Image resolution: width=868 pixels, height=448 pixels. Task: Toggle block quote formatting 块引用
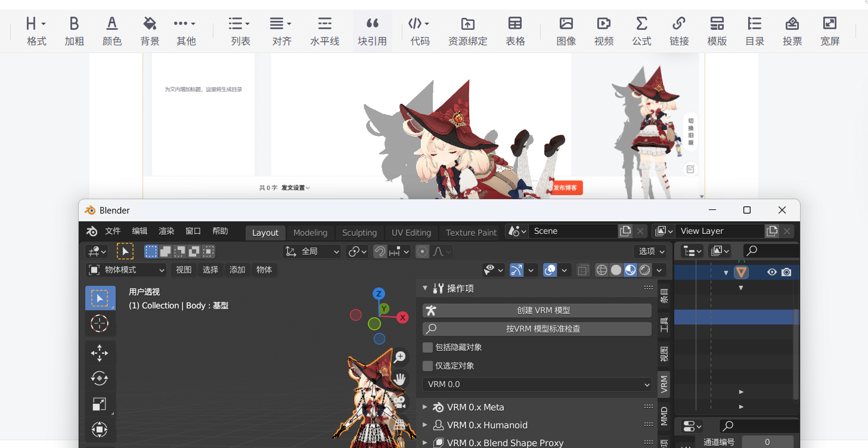click(x=373, y=31)
